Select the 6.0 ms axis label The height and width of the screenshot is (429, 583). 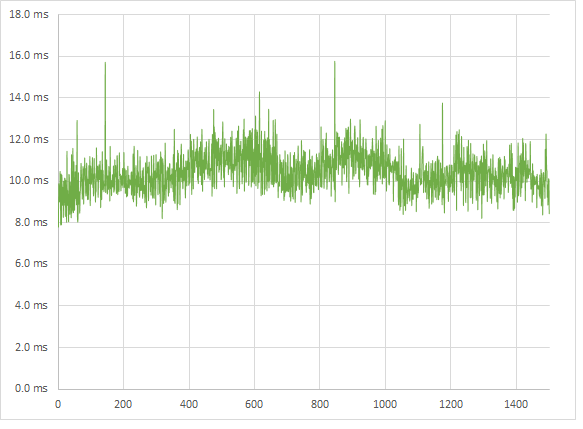(31, 264)
